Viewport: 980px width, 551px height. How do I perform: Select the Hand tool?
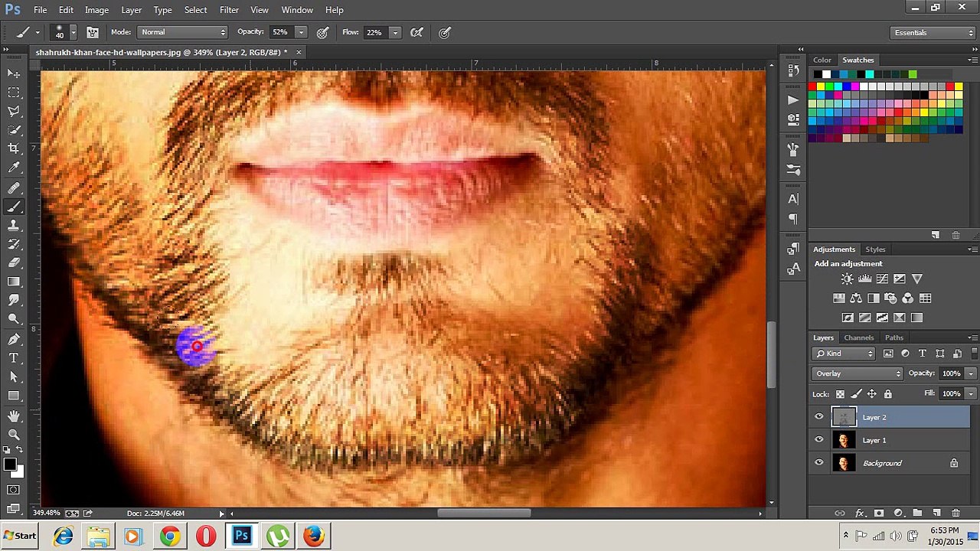point(14,416)
